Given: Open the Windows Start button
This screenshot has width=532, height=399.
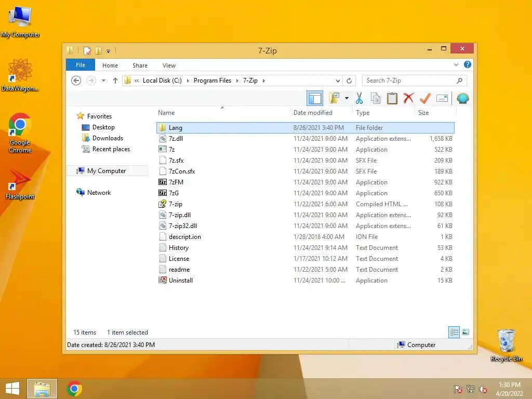Looking at the screenshot, I should (12, 389).
